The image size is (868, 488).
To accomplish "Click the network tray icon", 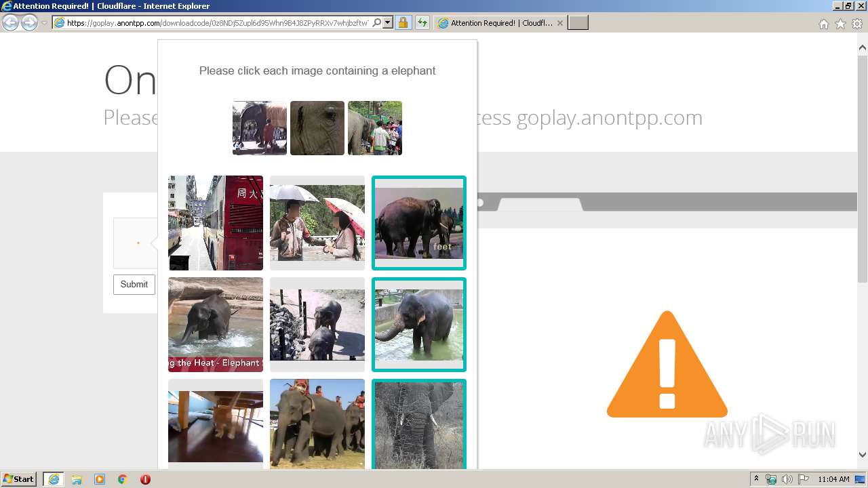I will point(771,479).
